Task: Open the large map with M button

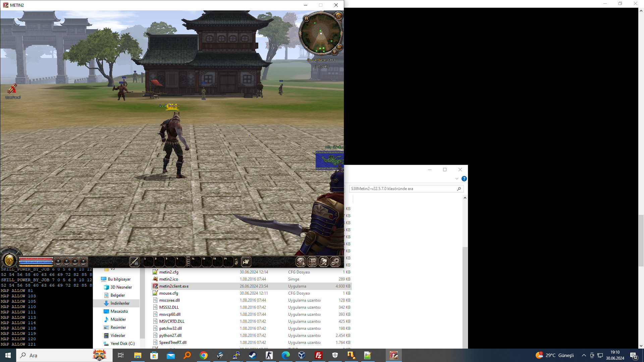Action: [306, 18]
